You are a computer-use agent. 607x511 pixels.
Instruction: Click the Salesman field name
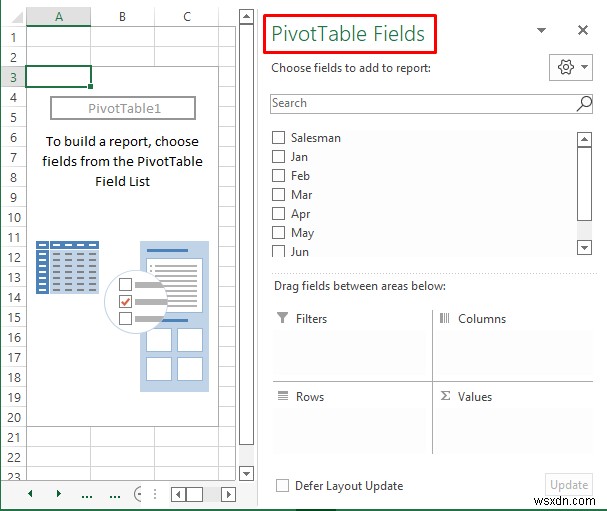click(316, 138)
